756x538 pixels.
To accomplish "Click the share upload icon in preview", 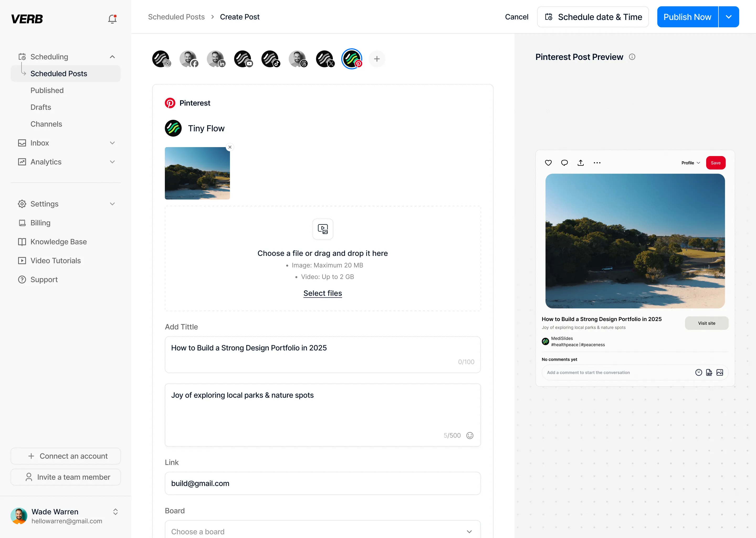I will (581, 163).
